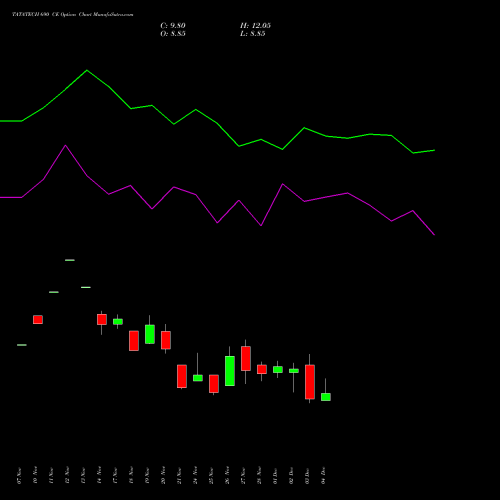This screenshot has height=500, width=500.
Task: Click the 18 Nov date label
Action: (131, 475)
